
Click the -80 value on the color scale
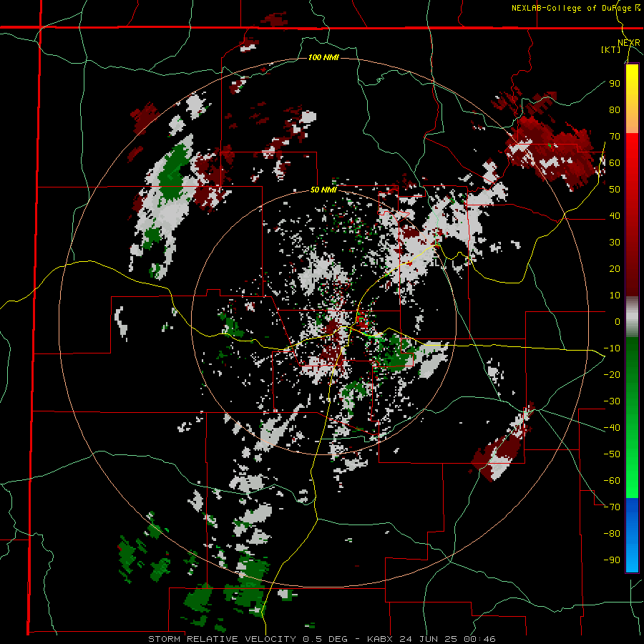tap(612, 534)
